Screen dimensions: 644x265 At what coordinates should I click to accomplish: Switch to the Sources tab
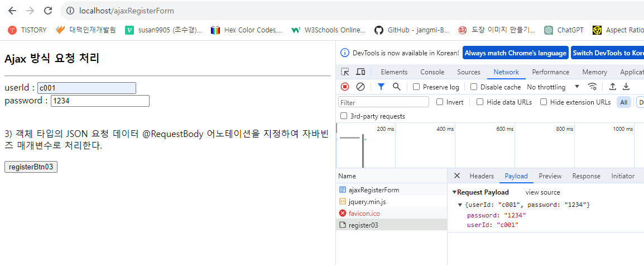[x=469, y=72]
